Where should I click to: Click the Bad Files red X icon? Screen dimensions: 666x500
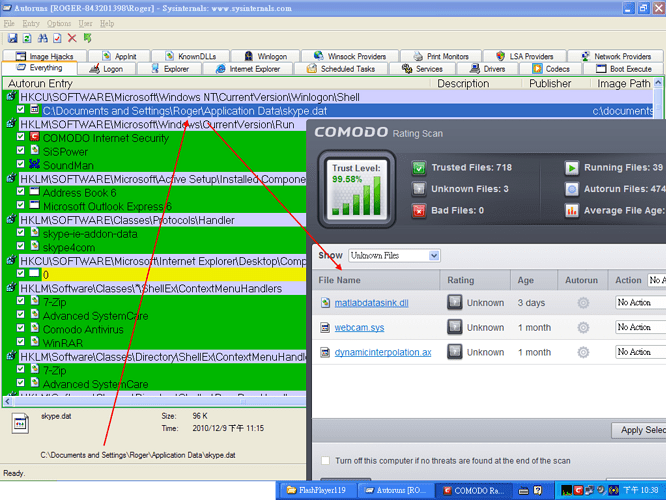(x=419, y=210)
